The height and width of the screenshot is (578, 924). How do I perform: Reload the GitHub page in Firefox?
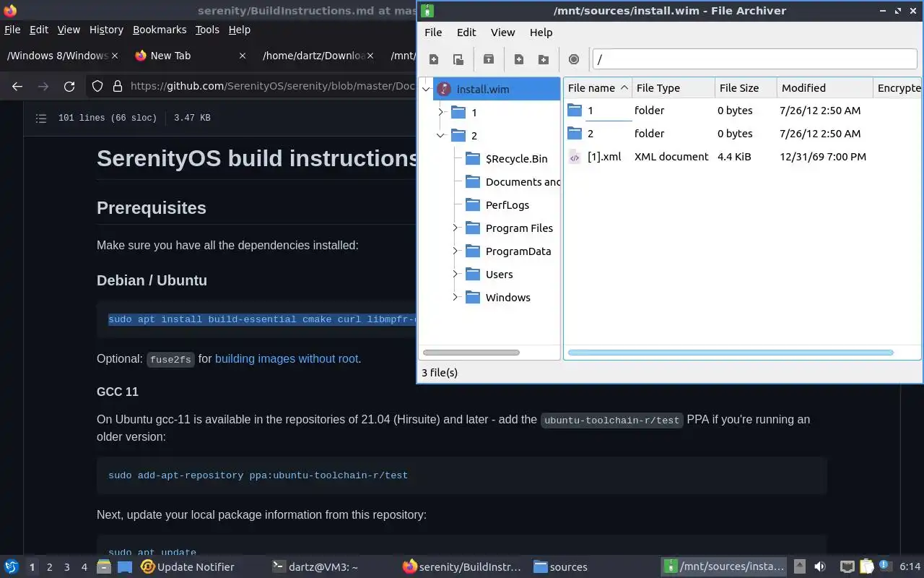click(x=69, y=86)
